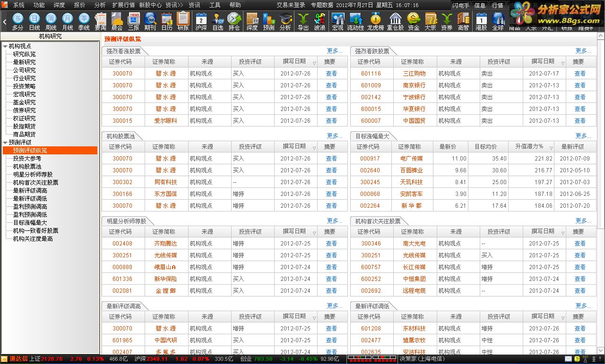Open 持仓 holdings icon
This screenshot has height=364, width=605.
tap(234, 21)
